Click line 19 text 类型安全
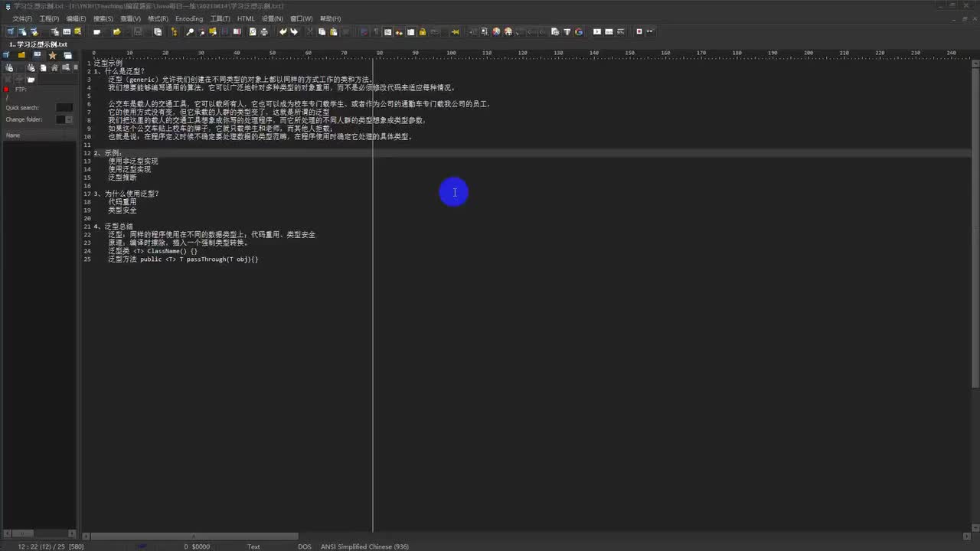This screenshot has width=980, height=551. [122, 210]
